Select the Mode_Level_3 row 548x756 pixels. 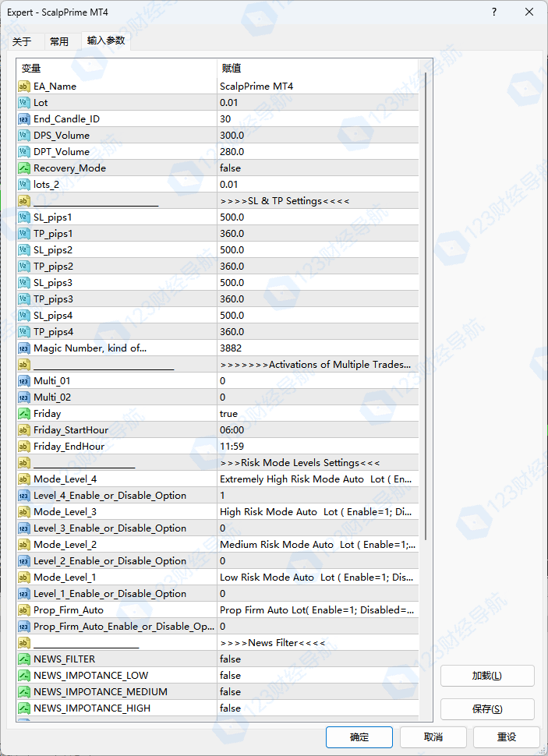tap(217, 513)
